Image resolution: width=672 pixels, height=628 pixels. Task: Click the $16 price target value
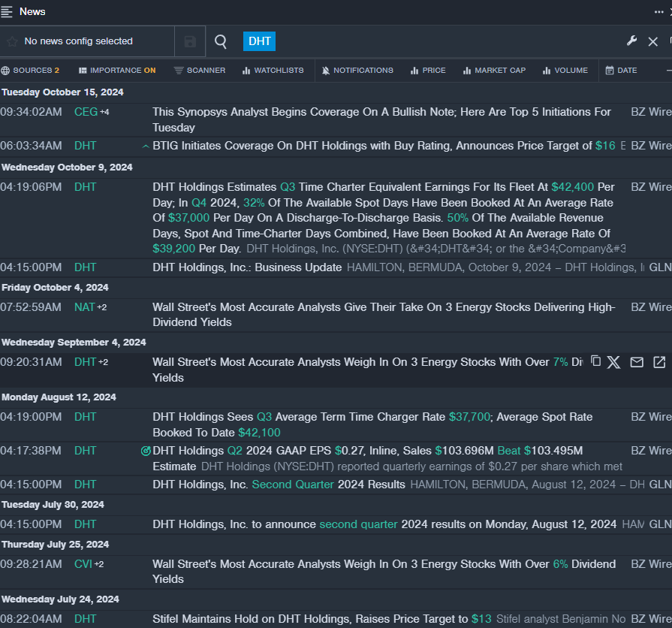click(x=605, y=146)
